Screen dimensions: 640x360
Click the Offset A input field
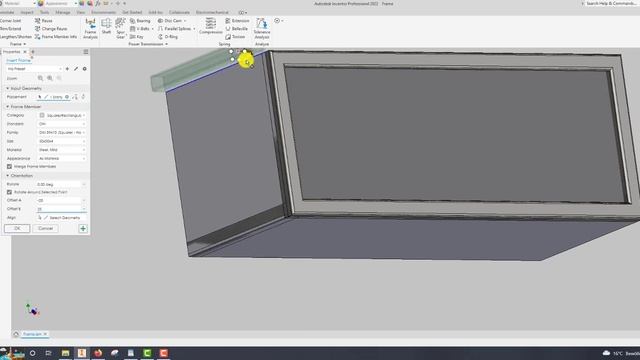[x=62, y=200]
